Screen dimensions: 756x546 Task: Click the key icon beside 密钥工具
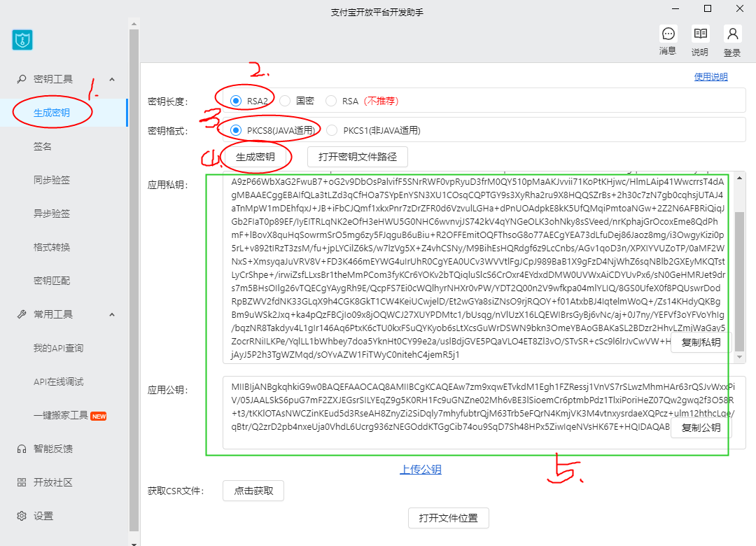click(22, 78)
